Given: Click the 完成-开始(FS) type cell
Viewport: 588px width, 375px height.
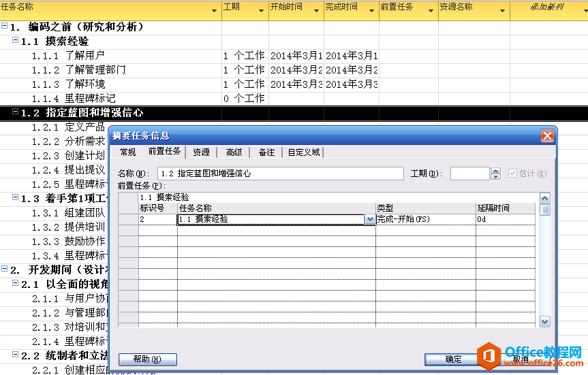Looking at the screenshot, I should pyautogui.click(x=426, y=220).
